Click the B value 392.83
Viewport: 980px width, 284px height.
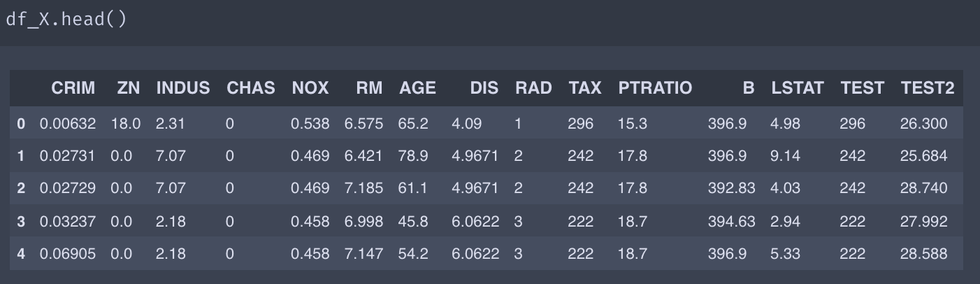731,188
